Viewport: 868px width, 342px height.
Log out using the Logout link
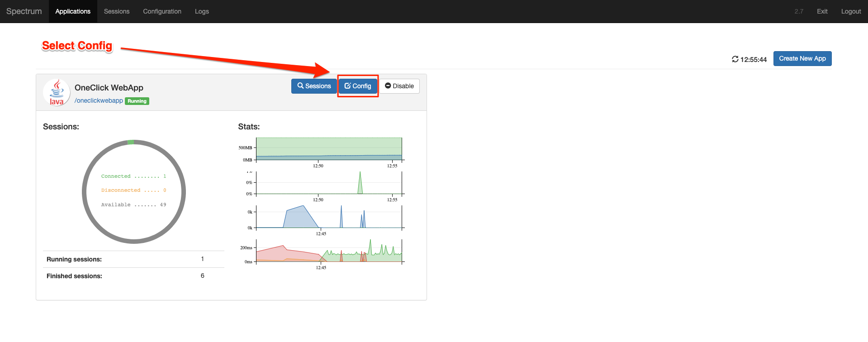click(851, 11)
